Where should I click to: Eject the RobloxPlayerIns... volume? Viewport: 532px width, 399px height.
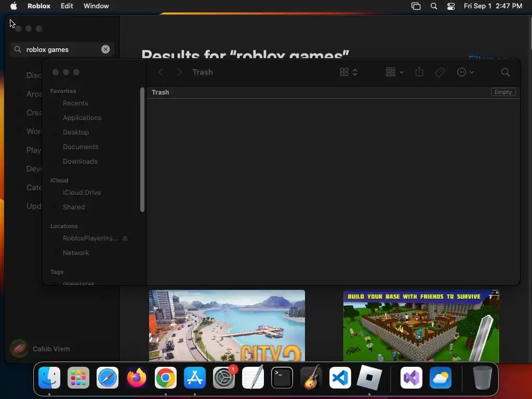coord(125,238)
